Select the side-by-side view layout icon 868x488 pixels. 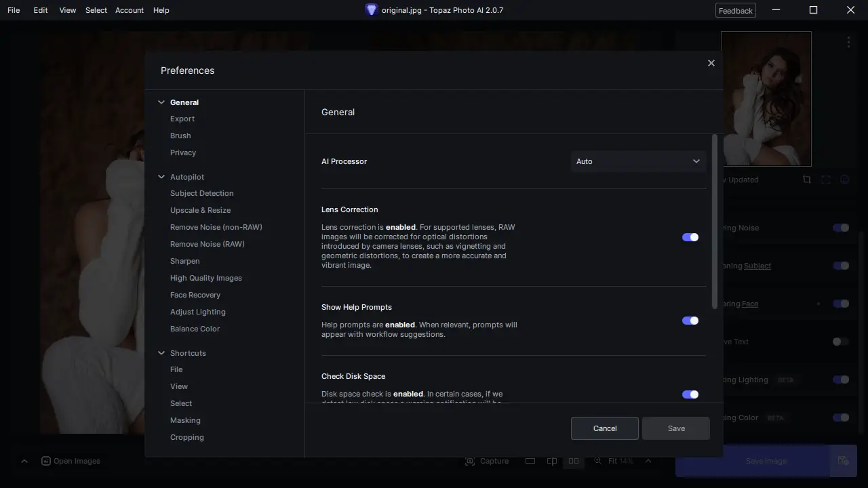[574, 461]
